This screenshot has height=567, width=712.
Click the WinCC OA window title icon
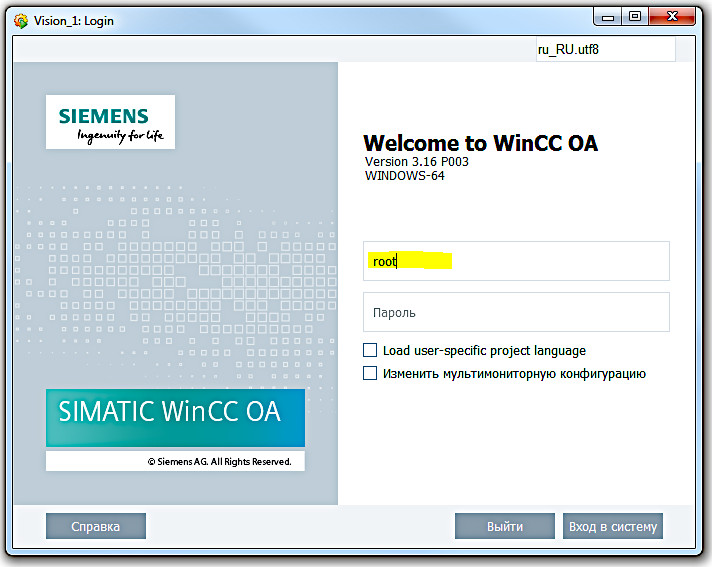(21, 21)
